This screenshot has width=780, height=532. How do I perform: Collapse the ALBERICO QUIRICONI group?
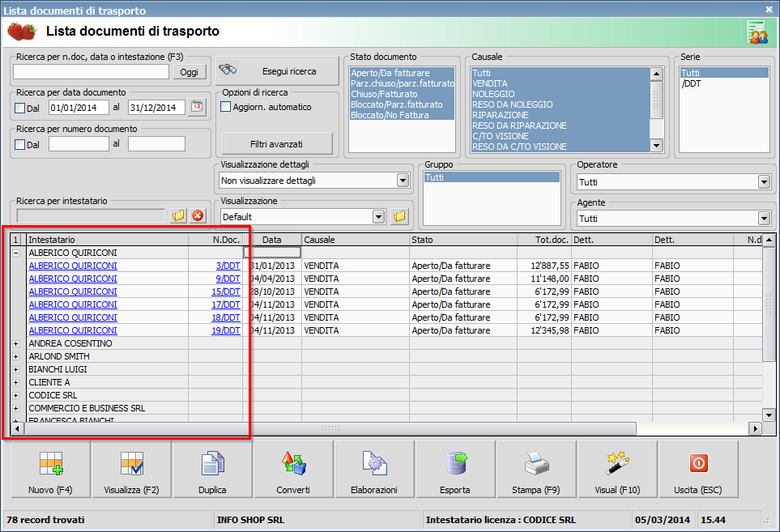point(16,253)
